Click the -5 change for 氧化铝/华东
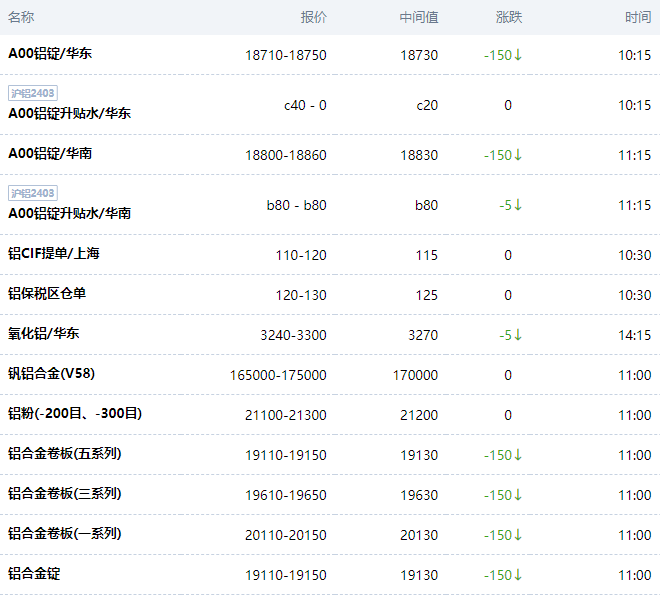 click(511, 335)
